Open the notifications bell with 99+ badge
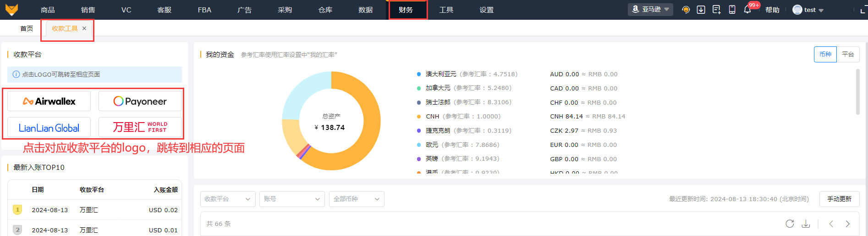The height and width of the screenshot is (236, 868). pyautogui.click(x=747, y=10)
